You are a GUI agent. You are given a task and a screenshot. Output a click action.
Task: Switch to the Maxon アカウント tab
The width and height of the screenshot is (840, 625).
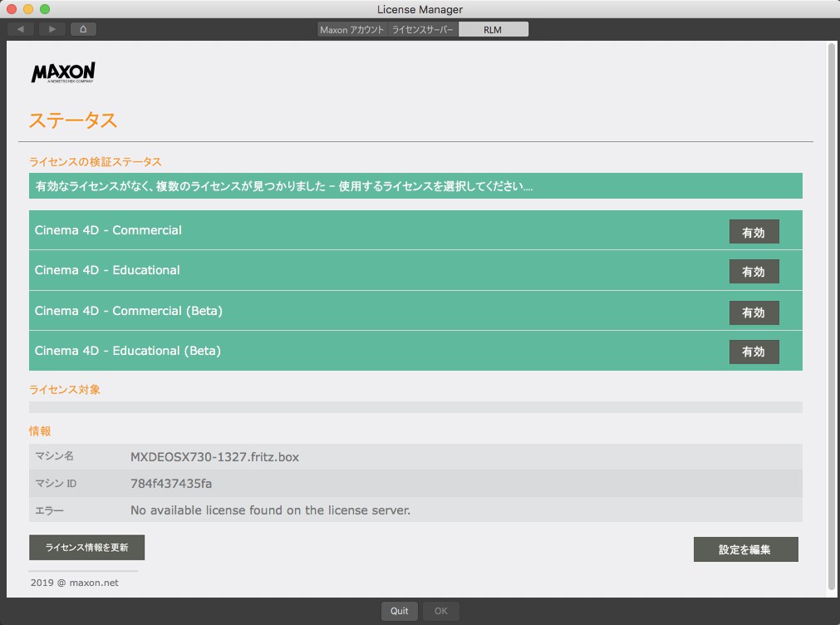point(352,29)
